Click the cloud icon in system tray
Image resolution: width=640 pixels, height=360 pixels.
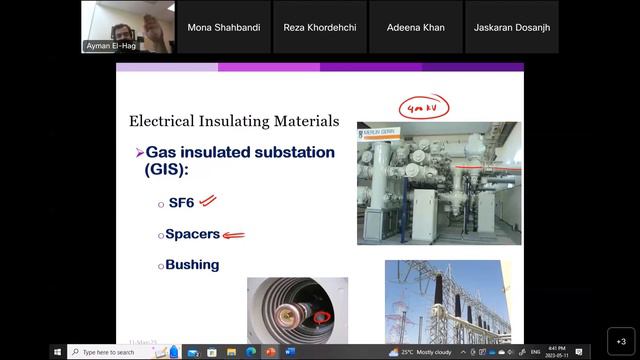501,352
